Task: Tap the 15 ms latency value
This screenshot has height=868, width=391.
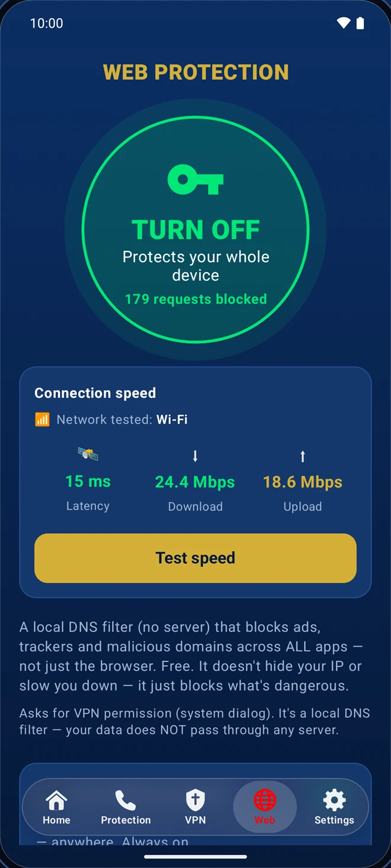Action: click(88, 482)
